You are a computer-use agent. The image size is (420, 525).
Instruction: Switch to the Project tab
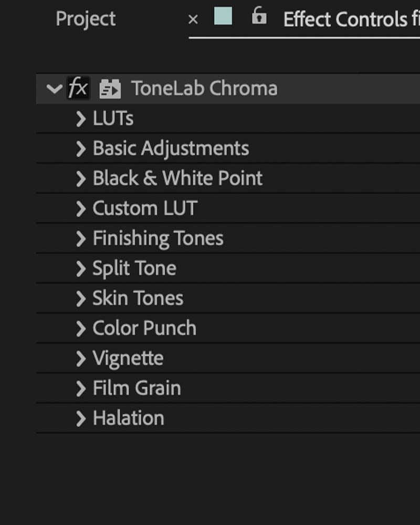click(86, 19)
